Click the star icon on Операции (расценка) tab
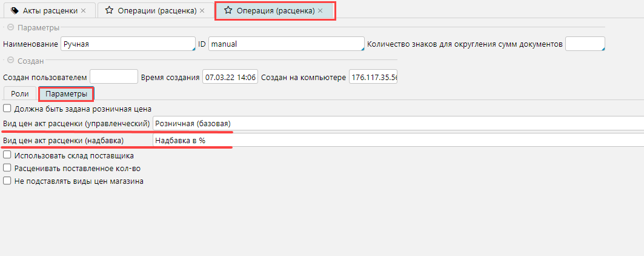 109,11
